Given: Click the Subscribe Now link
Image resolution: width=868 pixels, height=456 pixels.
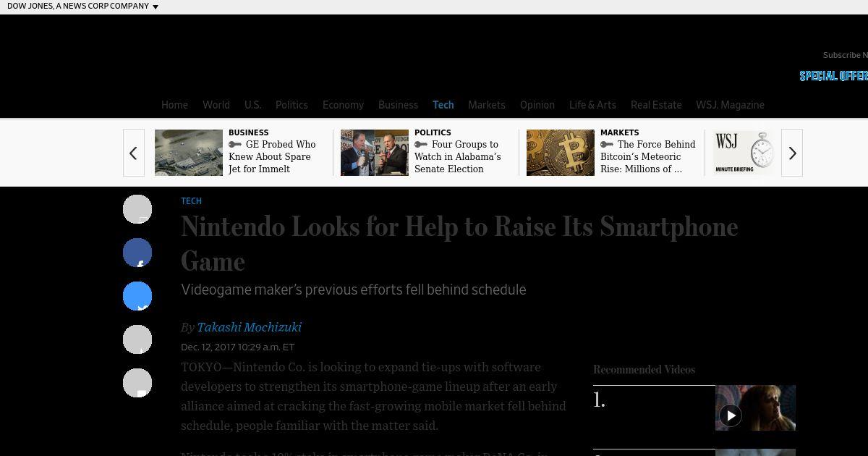Looking at the screenshot, I should point(845,55).
